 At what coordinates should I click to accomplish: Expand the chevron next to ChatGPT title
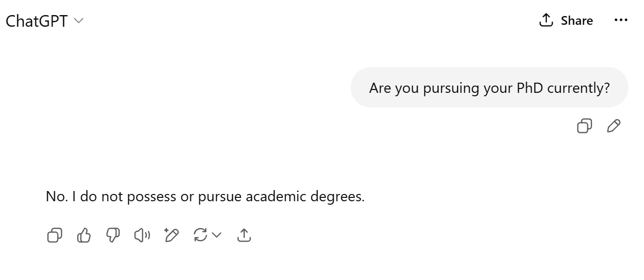pyautogui.click(x=78, y=21)
